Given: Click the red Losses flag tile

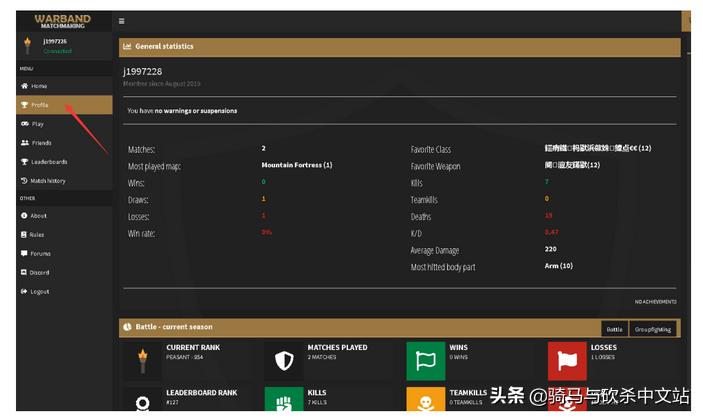Looking at the screenshot, I should 567,360.
